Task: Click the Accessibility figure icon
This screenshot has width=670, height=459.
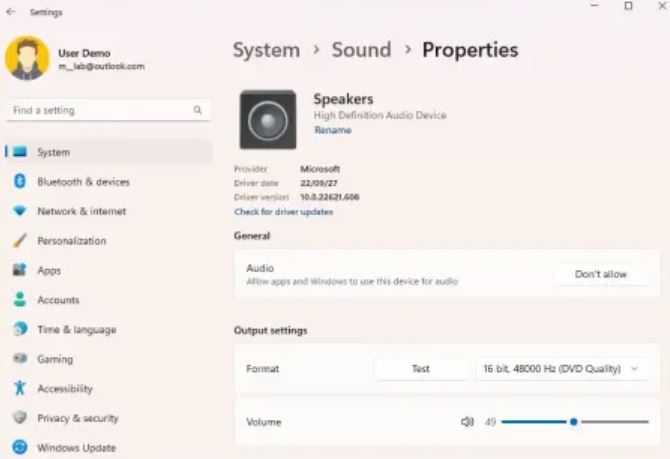Action: click(20, 388)
